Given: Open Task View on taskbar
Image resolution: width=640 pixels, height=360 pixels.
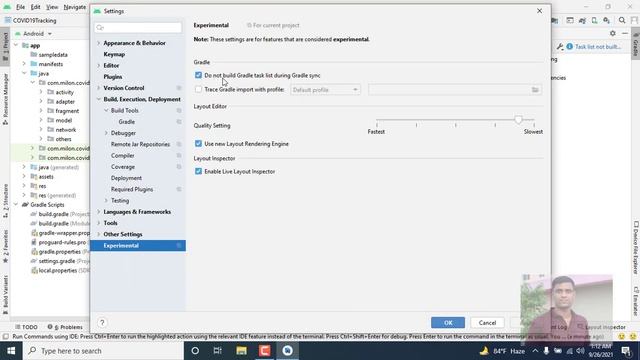Looking at the screenshot, I should tap(218, 351).
